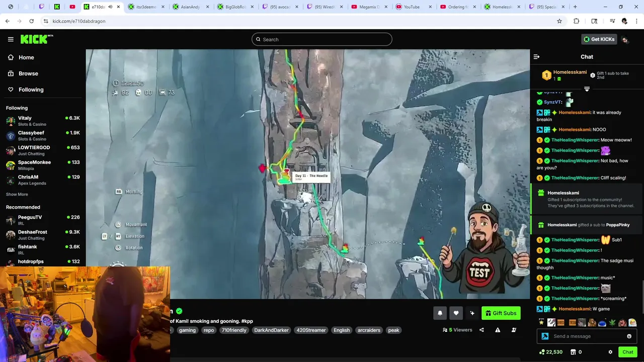
Task: Open browser extensions puzzle icon
Action: [x=577, y=21]
